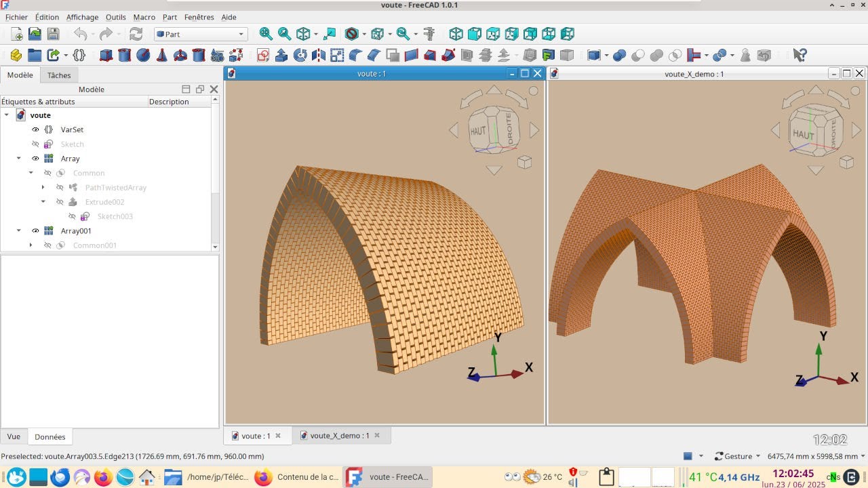Click the VarSet curly braces toolbar icon
This screenshot has width=868, height=488.
(x=79, y=55)
